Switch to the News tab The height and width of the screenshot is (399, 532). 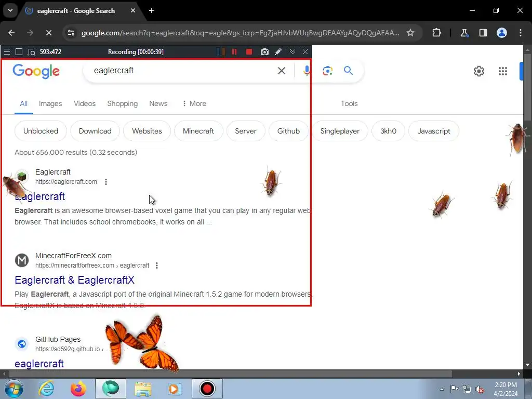[x=158, y=103]
